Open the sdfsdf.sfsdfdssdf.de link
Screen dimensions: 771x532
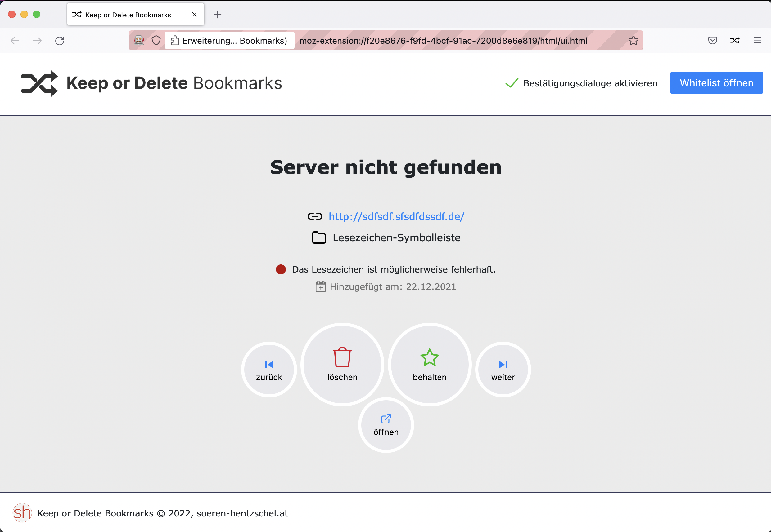coord(396,217)
